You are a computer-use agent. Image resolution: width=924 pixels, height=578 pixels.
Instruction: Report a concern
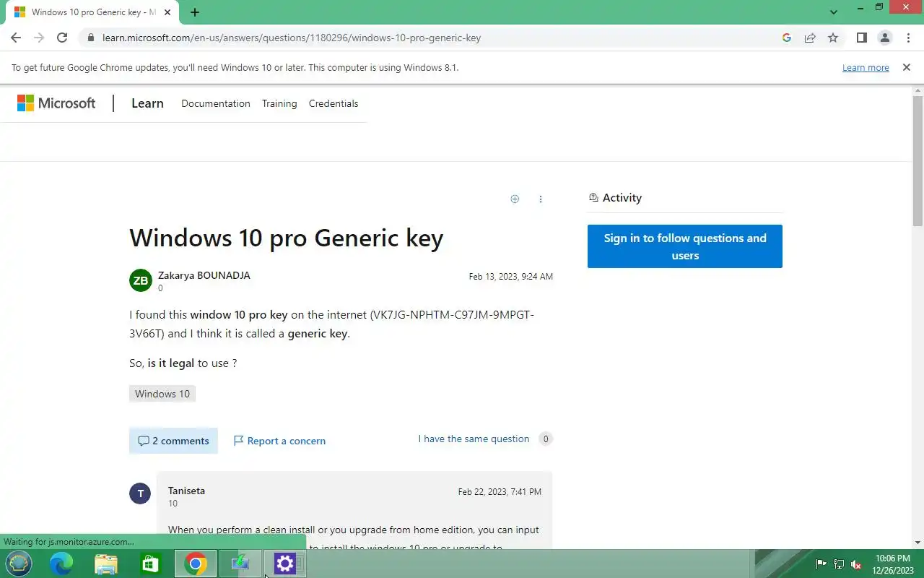click(279, 441)
